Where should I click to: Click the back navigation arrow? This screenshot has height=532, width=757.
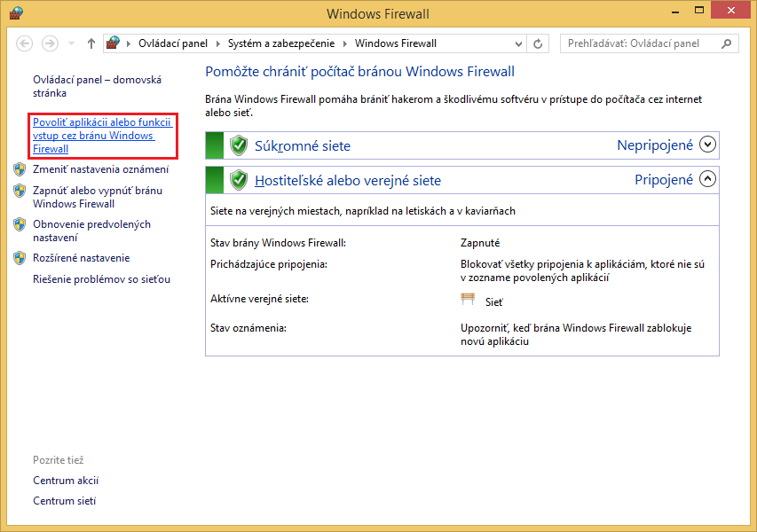25,43
